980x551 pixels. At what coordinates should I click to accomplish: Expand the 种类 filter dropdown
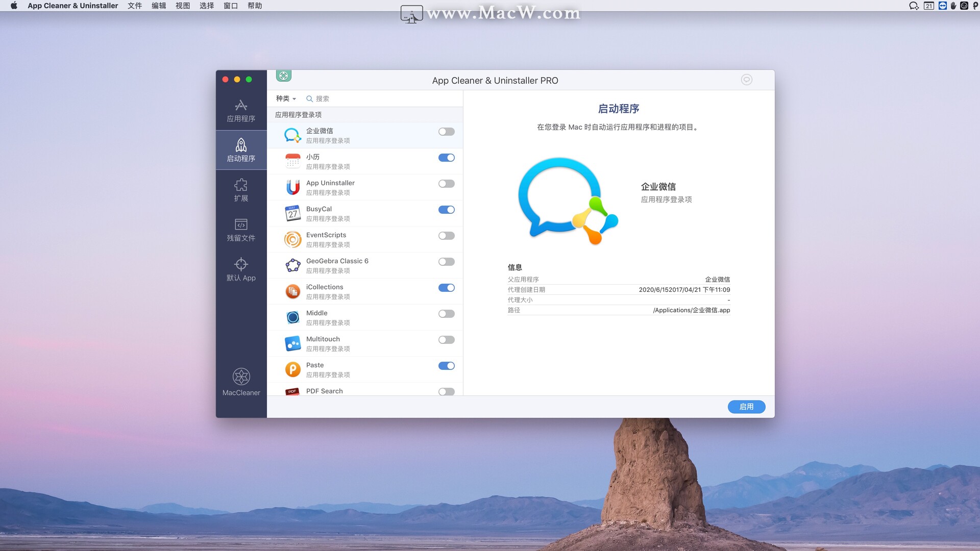click(286, 98)
